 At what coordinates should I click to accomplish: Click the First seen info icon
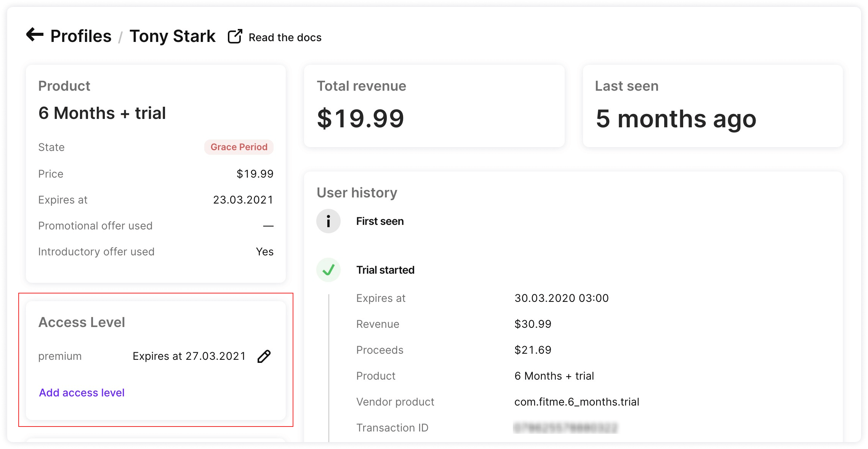[x=328, y=221]
